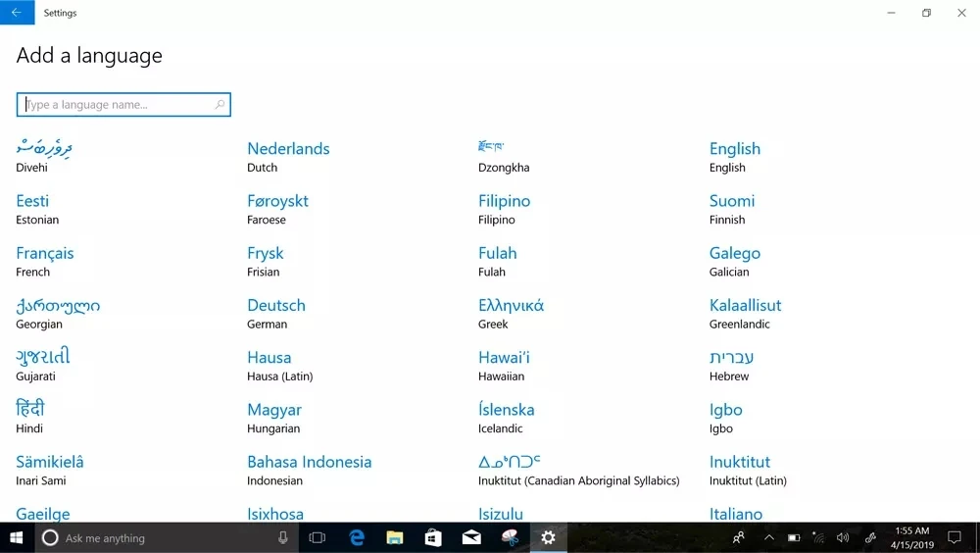Screen dimensions: 980x553
Task: Choose Ελληνικά (Greek)
Action: pyautogui.click(x=512, y=314)
